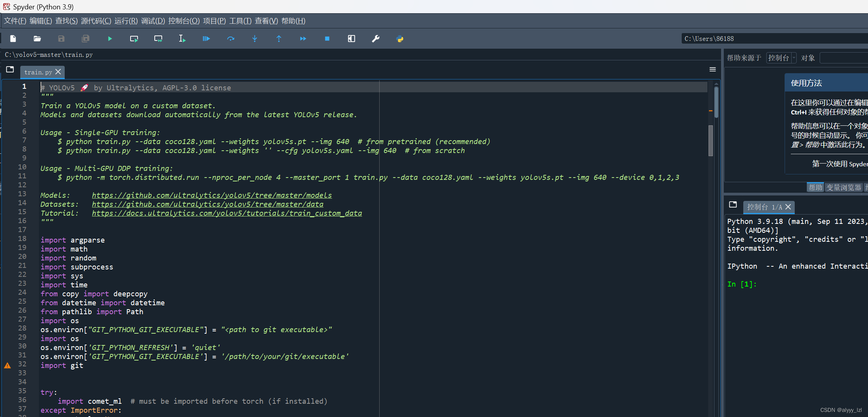Open the 运行(R) menu
Screen dimensions: 868x417
point(126,21)
